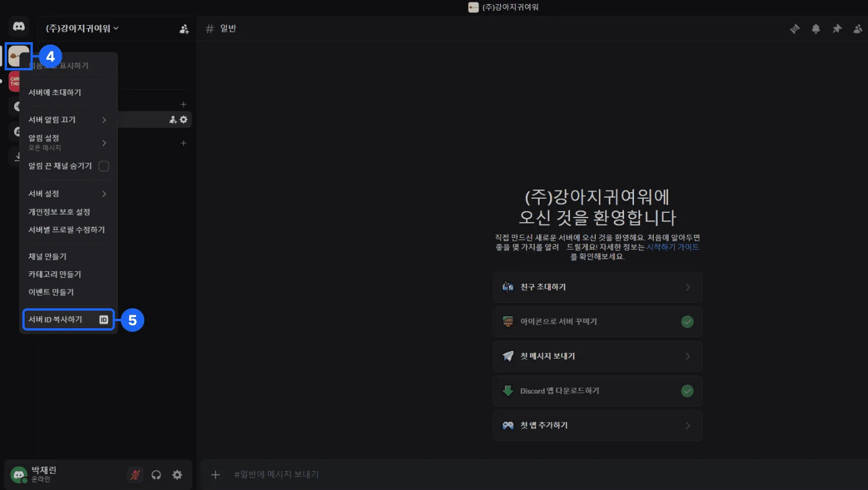Screen dimensions: 868x490
Task: Open the (주)강아지귀여워 server name dropdown
Action: click(x=82, y=29)
